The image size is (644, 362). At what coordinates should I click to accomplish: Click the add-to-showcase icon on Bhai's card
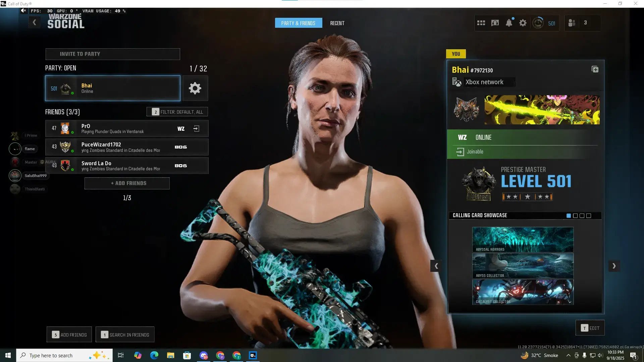[595, 69]
